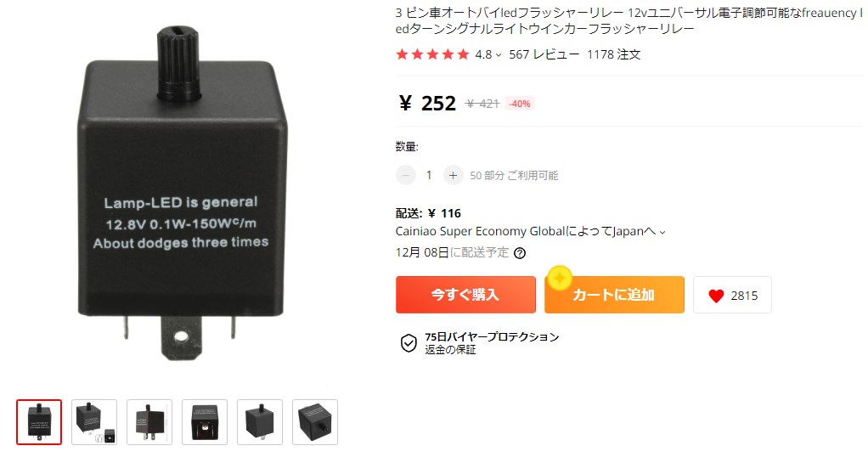This screenshot has height=457, width=868.
Task: Click the quantity number field
Action: click(x=429, y=176)
